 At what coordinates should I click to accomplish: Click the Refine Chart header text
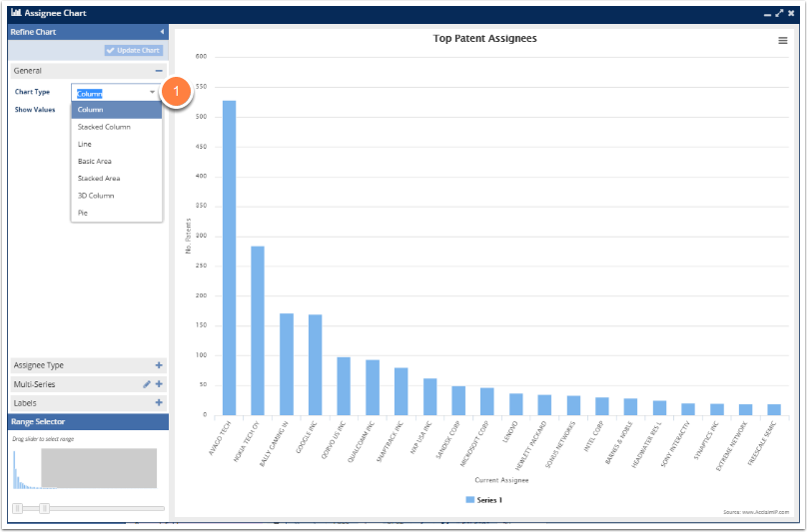coord(33,32)
